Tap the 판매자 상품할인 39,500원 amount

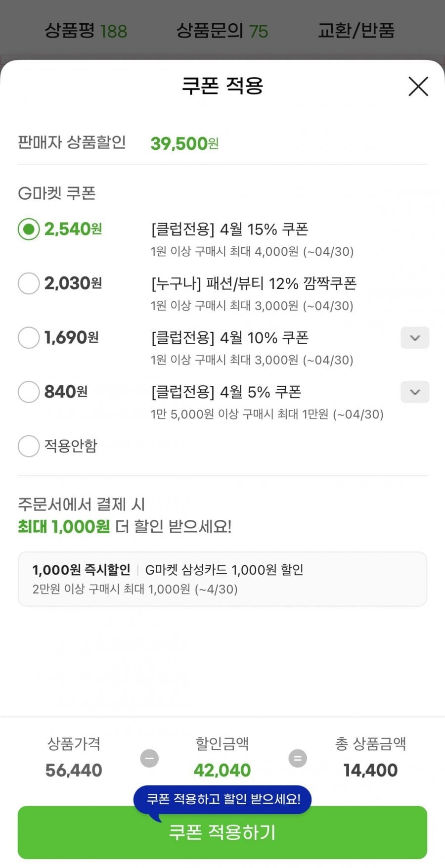(x=184, y=143)
